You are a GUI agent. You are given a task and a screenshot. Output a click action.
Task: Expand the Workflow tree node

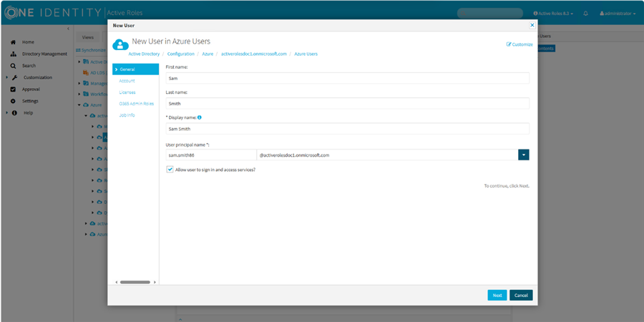[x=79, y=94]
